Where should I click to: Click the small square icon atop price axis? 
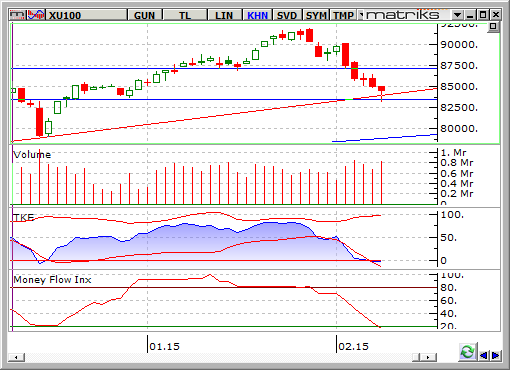[x=493, y=27]
